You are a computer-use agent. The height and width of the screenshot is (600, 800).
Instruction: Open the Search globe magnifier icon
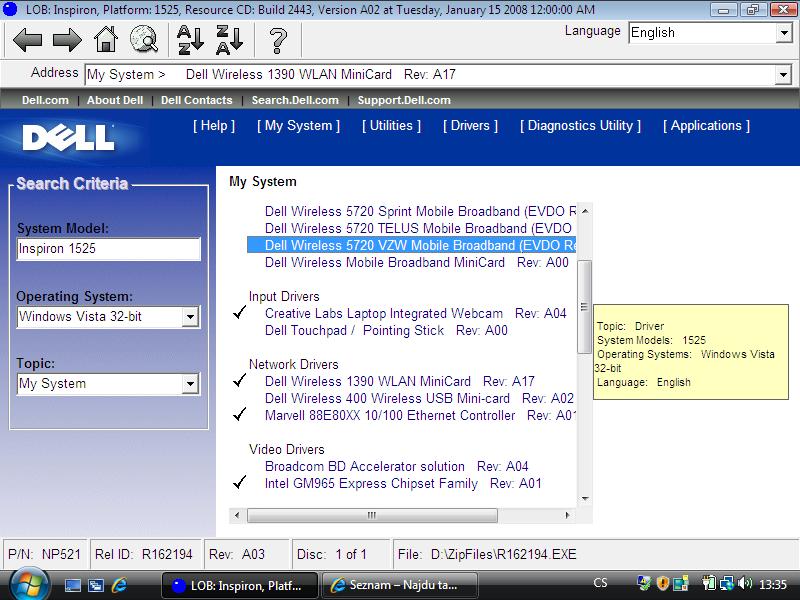144,39
